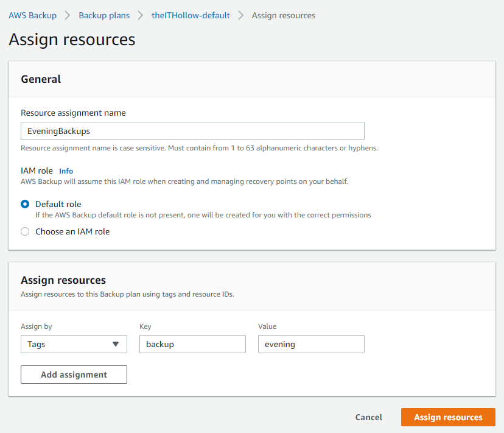This screenshot has height=433, width=504.
Task: Click the orange Assign resources button
Action: 448,417
